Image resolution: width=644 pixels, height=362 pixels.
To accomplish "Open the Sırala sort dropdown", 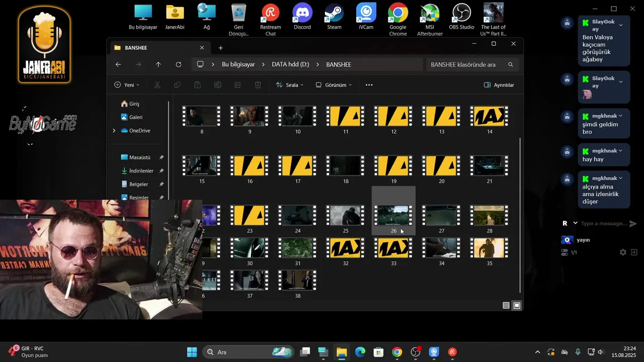I will [x=290, y=85].
